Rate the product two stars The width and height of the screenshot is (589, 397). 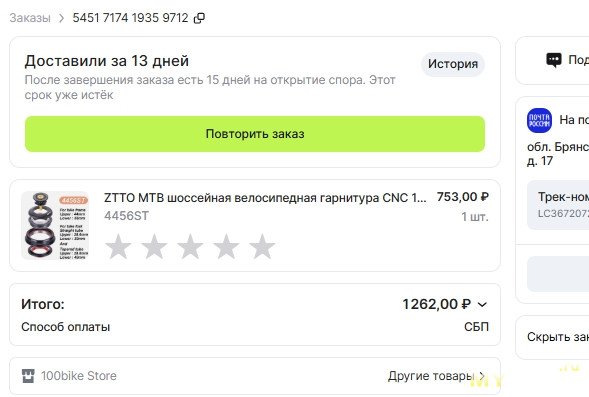pyautogui.click(x=154, y=246)
